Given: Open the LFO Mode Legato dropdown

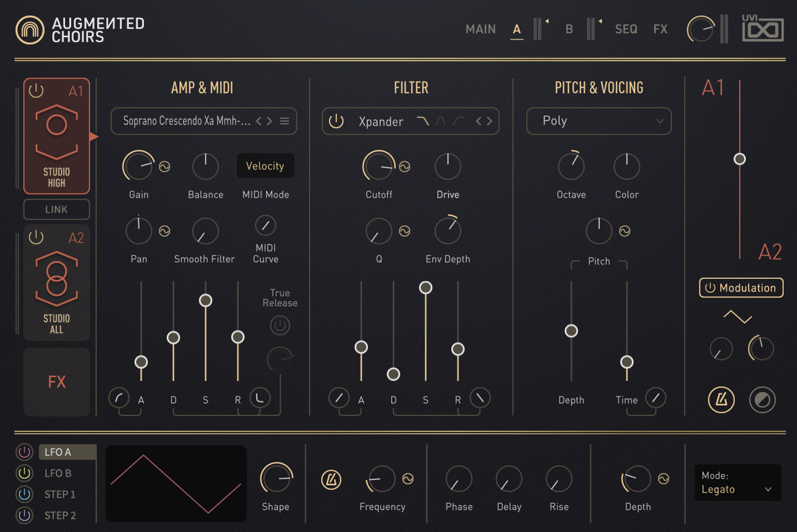Looking at the screenshot, I should pyautogui.click(x=738, y=483).
